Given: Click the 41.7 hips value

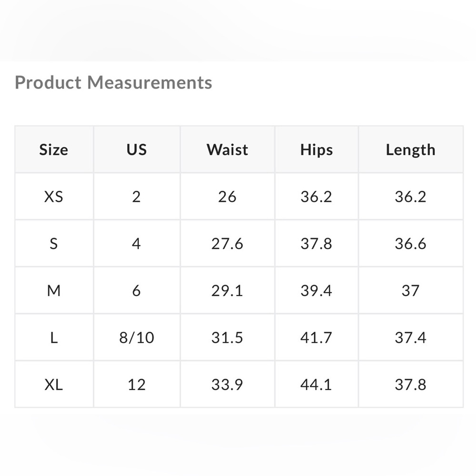Looking at the screenshot, I should [316, 337].
